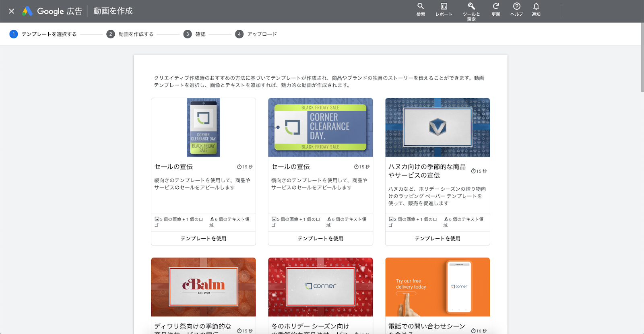Click the 15秒 timer icon on Hanukkah card
This screenshot has width=644, height=334.
(x=473, y=171)
